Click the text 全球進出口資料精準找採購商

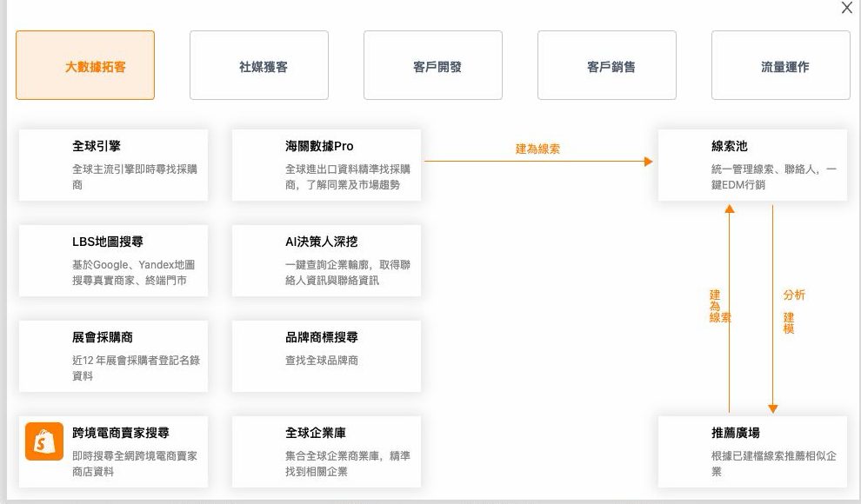[348, 176]
